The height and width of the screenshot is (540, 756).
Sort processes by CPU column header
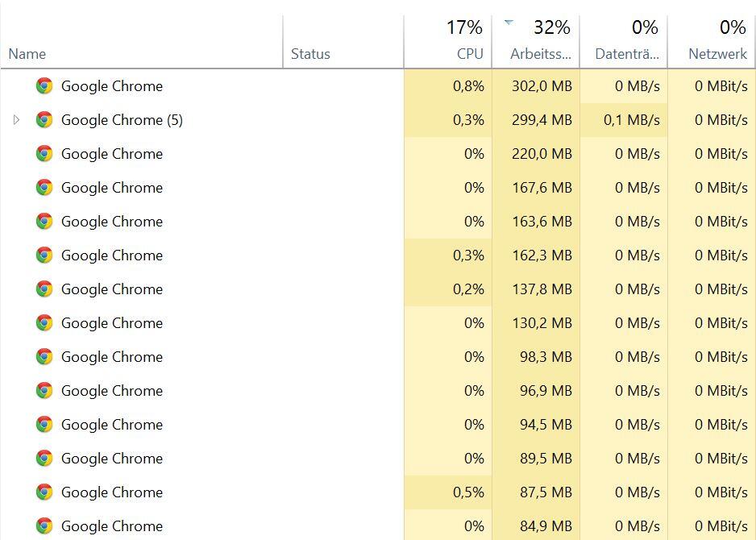pos(448,41)
